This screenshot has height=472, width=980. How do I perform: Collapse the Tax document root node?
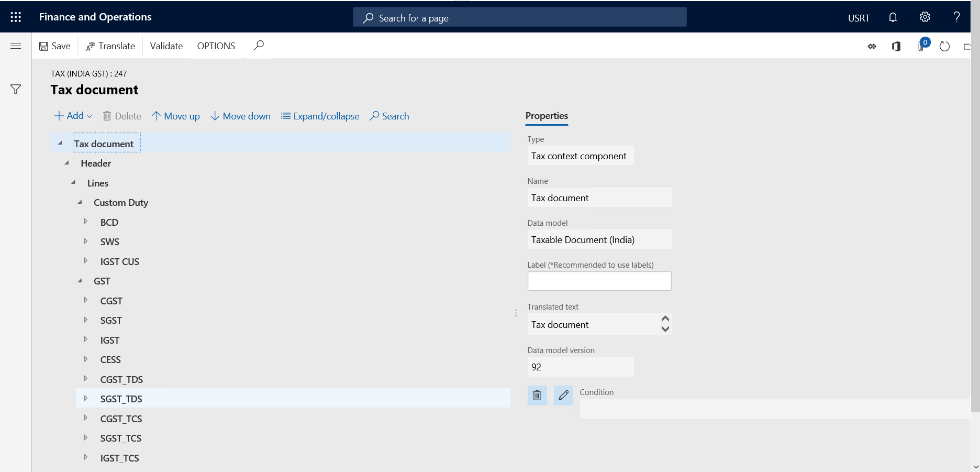(60, 143)
